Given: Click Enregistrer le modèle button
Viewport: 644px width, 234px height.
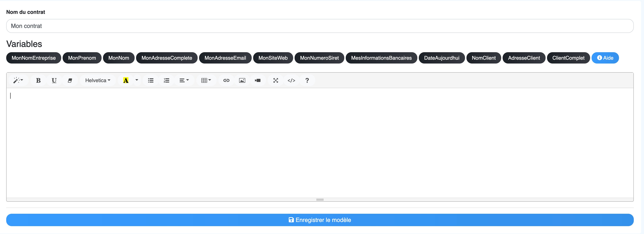Looking at the screenshot, I should coord(320,220).
